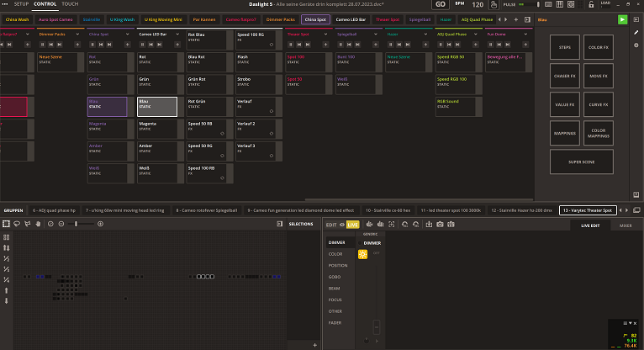Click the lock icon in top bar
Image resolution: width=644 pixels, height=350 pixels.
(x=591, y=4)
